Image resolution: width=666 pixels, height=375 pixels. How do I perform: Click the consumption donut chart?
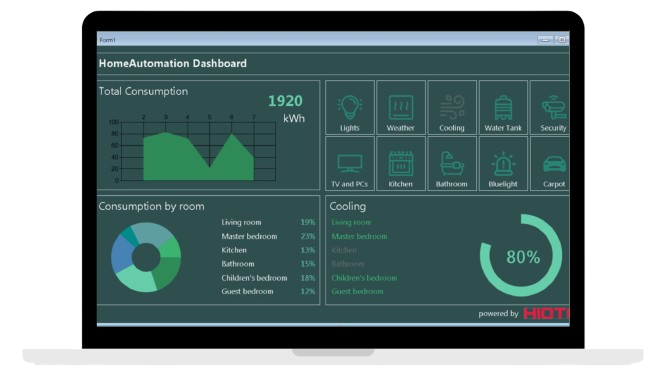[x=146, y=257]
